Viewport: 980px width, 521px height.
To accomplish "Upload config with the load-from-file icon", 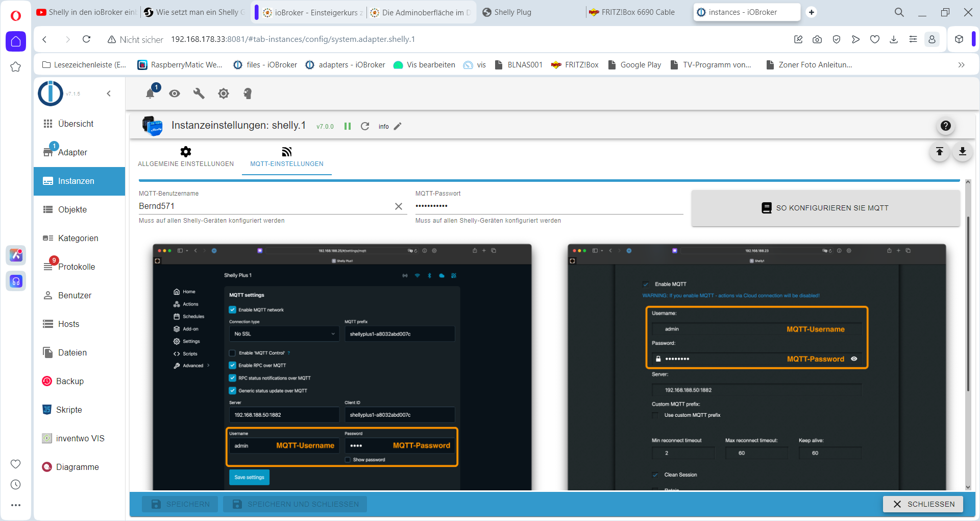I will click(939, 151).
